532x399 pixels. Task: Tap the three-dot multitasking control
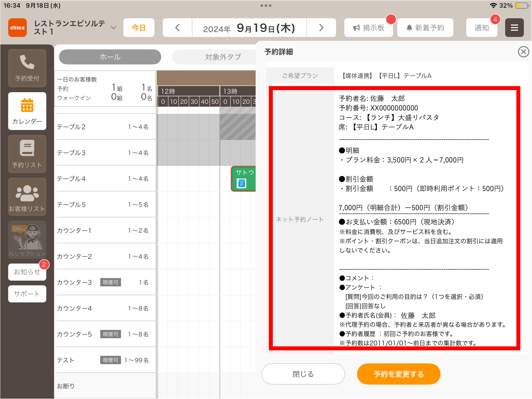[x=266, y=5]
